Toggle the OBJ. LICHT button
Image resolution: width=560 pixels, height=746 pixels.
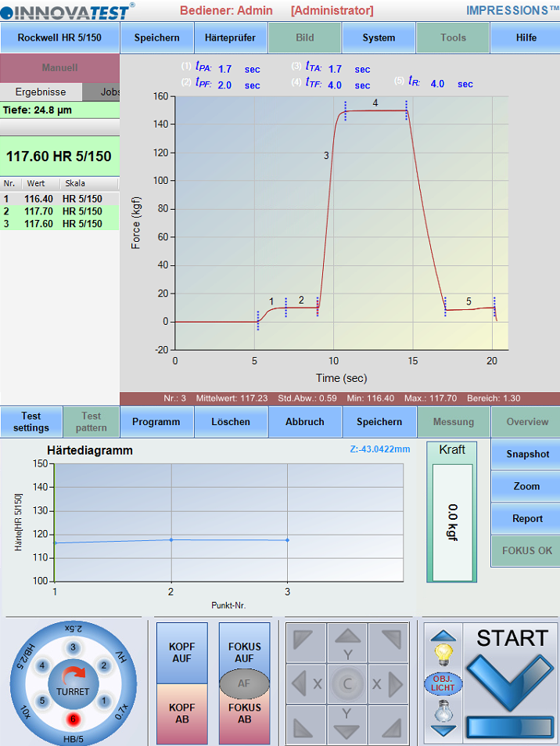coord(443,683)
